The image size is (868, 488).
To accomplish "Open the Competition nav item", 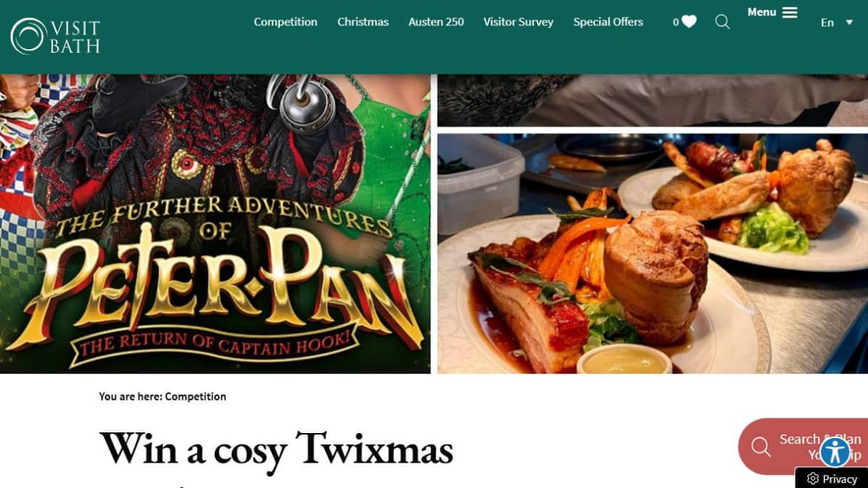I will pyautogui.click(x=285, y=22).
